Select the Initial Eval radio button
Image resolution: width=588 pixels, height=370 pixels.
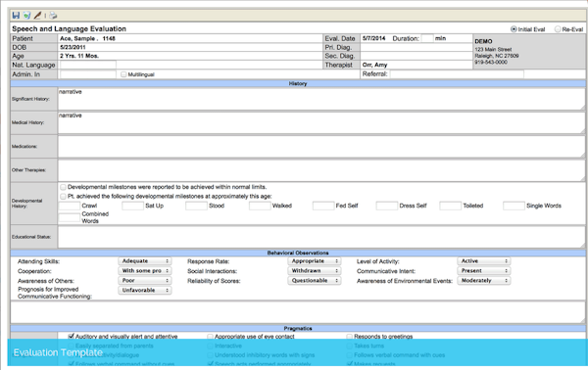point(514,29)
